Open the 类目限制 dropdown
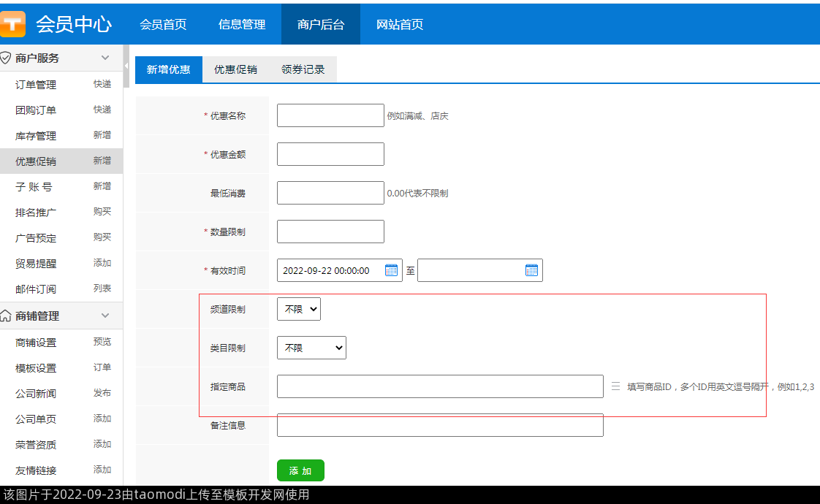This screenshot has width=820, height=504. (x=311, y=348)
